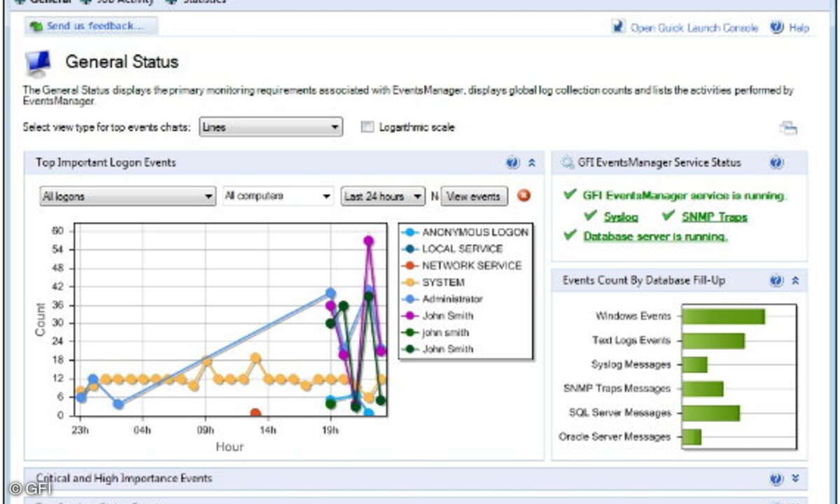Click the Send us feedback button
The width and height of the screenshot is (840, 504).
91,26
